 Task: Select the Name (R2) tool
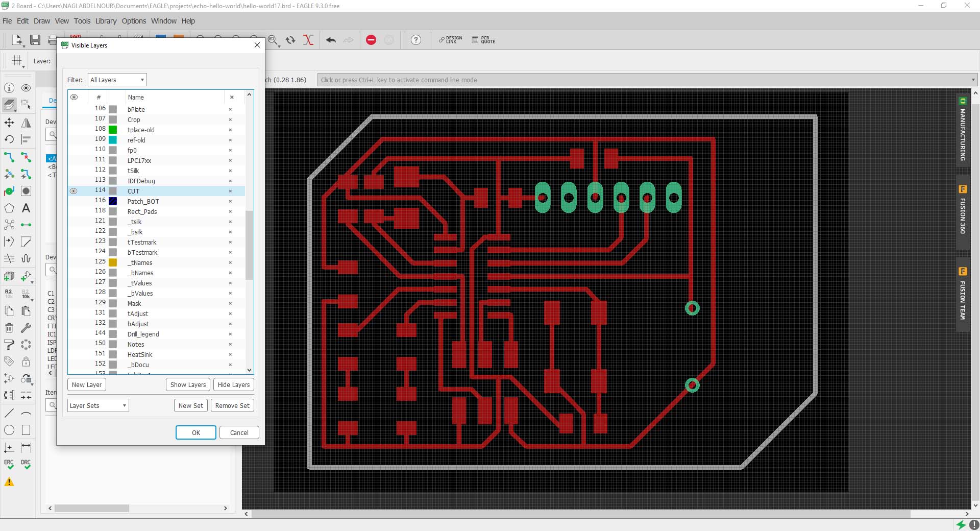(9, 294)
